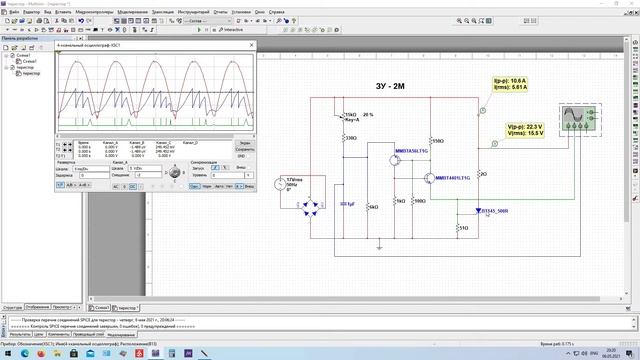Switch to the Компоненты output tab
The height and width of the screenshot is (360, 640).
pyautogui.click(x=58, y=335)
